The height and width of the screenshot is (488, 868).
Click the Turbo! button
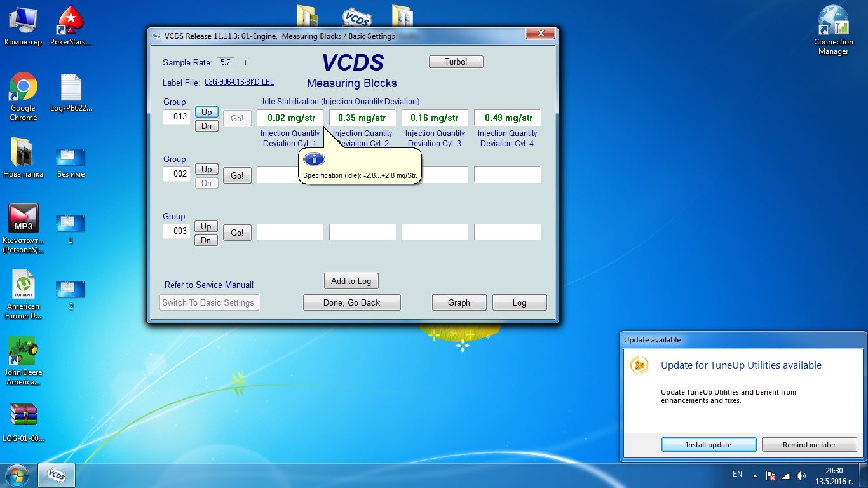click(456, 62)
